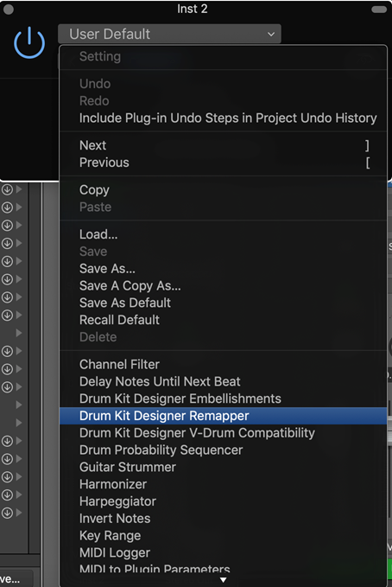Click the gray close dot of Inst 2 window
This screenshot has height=587, width=392.
pos(9,10)
